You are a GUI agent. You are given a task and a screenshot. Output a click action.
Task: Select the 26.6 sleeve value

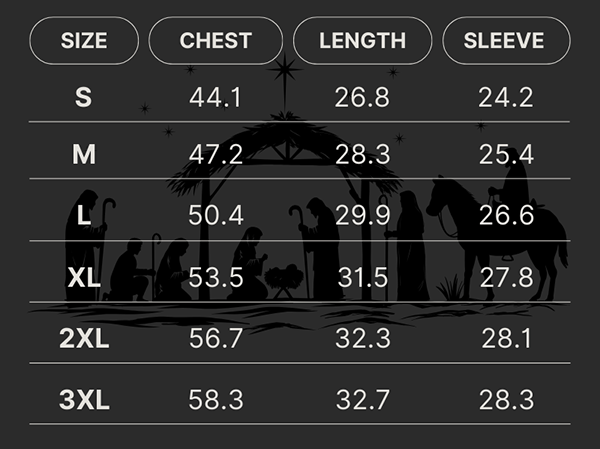pos(505,215)
